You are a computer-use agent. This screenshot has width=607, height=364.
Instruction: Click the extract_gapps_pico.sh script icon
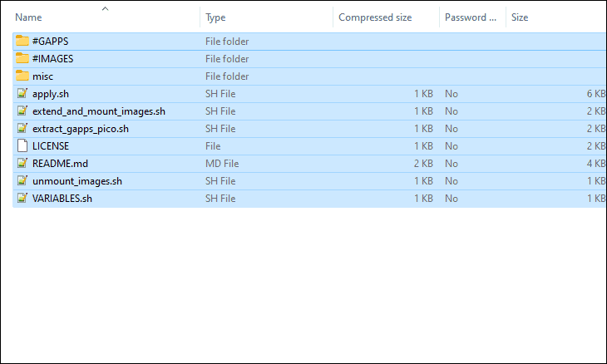[22, 128]
